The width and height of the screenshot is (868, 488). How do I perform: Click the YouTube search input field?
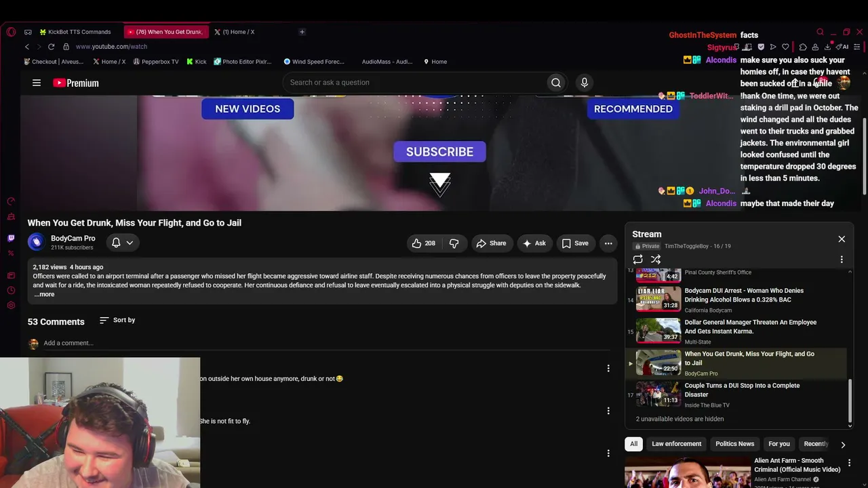click(414, 83)
